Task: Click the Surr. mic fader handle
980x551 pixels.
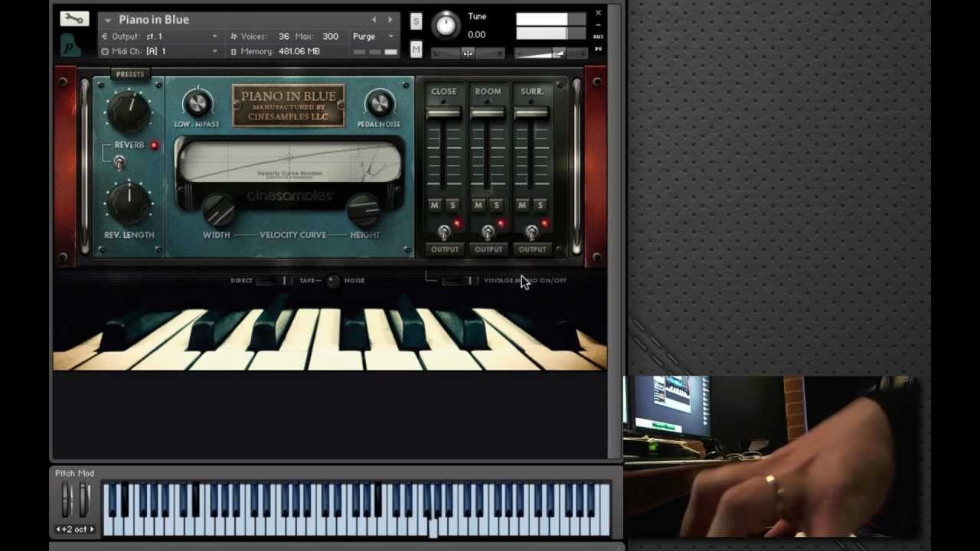Action: coord(531,113)
